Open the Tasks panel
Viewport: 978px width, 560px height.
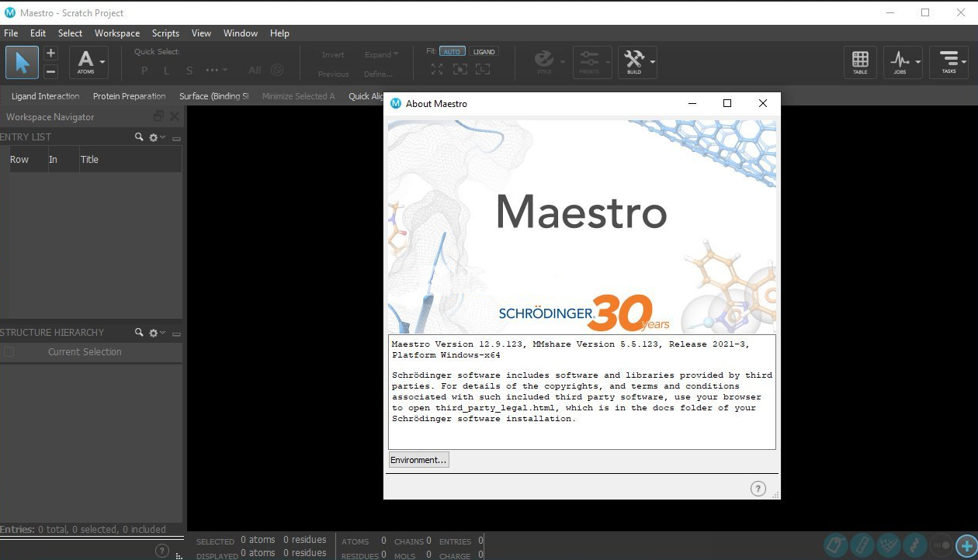coord(949,62)
